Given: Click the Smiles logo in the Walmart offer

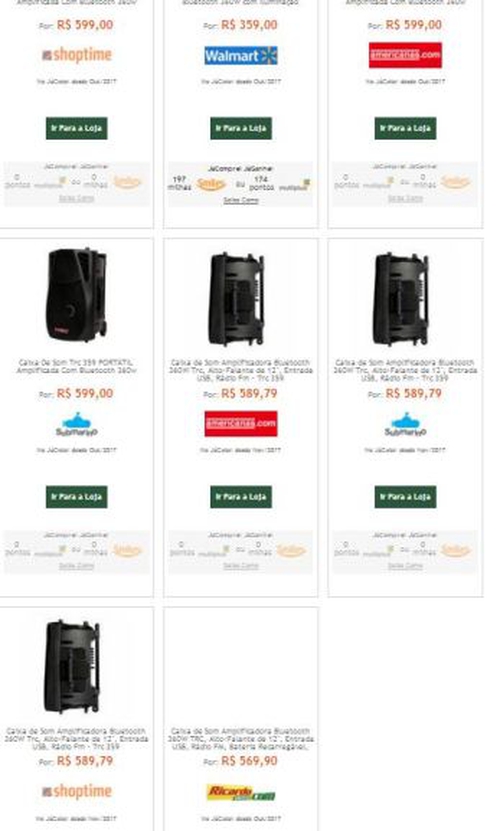Looking at the screenshot, I should pyautogui.click(x=210, y=184).
